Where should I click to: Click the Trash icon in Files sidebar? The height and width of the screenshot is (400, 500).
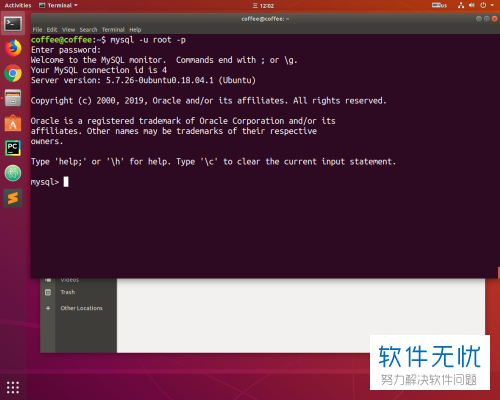48,292
